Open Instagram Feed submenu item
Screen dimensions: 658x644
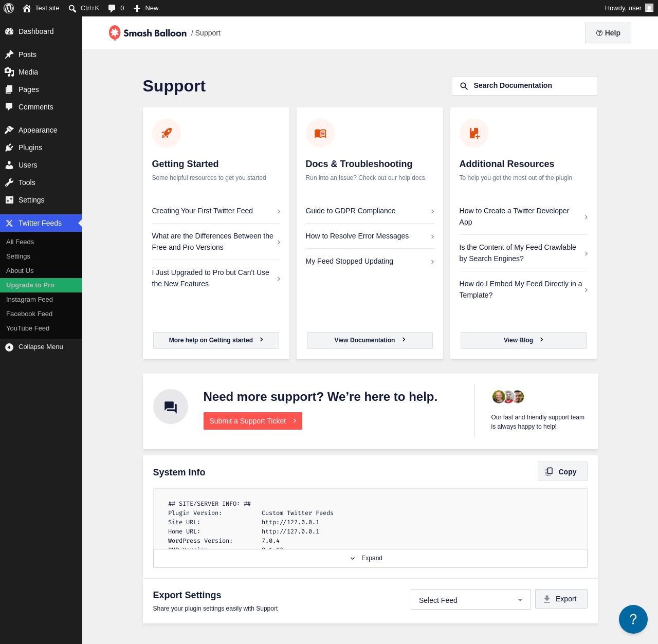point(41,300)
